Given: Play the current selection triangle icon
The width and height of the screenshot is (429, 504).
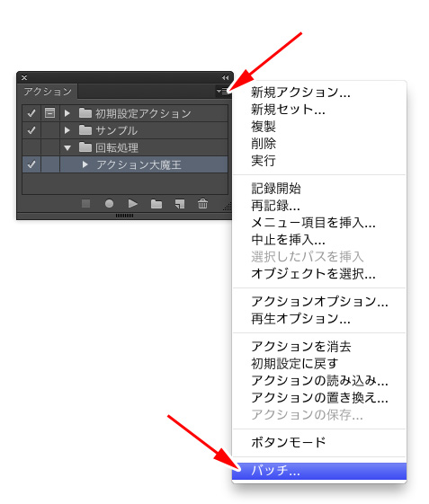Looking at the screenshot, I should point(132,203).
